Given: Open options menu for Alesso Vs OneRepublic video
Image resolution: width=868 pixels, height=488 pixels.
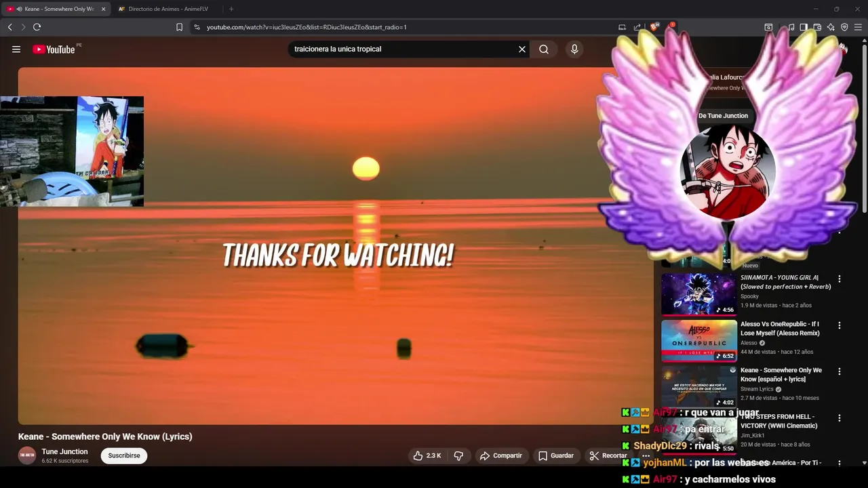Looking at the screenshot, I should pos(840,325).
